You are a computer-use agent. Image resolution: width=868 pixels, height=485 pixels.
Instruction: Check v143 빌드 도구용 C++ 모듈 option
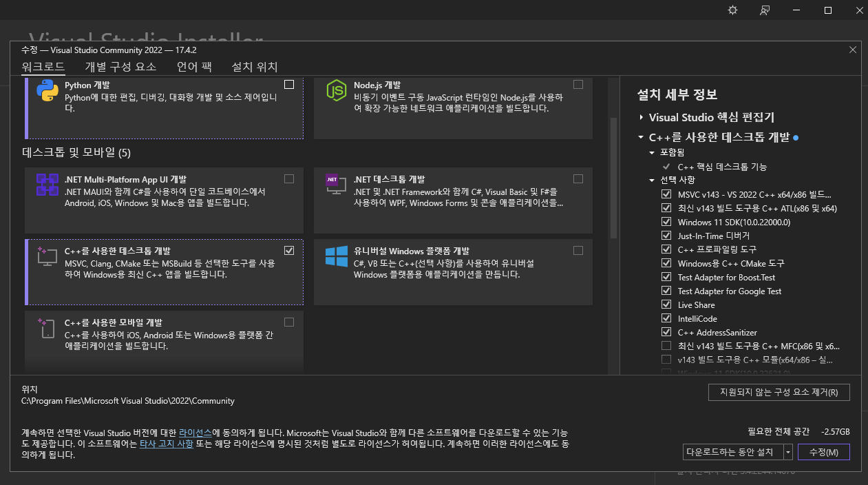(x=666, y=360)
